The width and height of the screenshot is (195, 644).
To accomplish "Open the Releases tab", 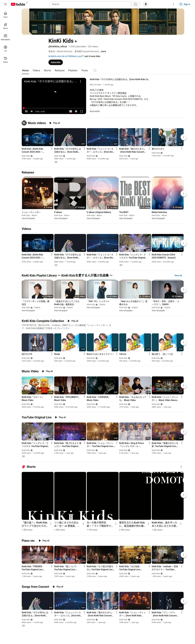I will [x=60, y=71].
